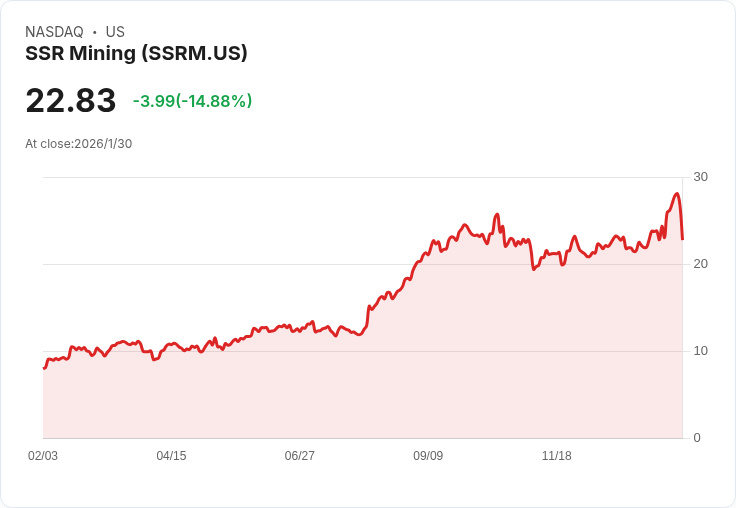Click the 30 y-axis label
This screenshot has width=736, height=508.
point(700,177)
